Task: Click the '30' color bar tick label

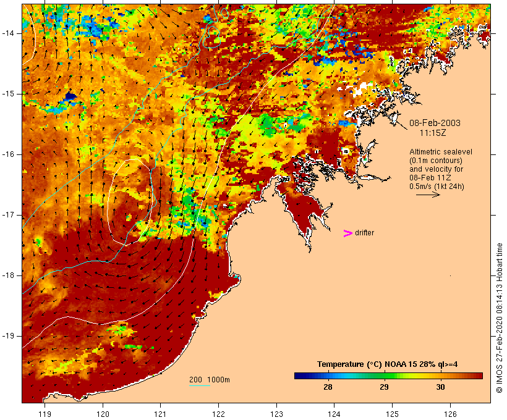Action: pyautogui.click(x=440, y=387)
